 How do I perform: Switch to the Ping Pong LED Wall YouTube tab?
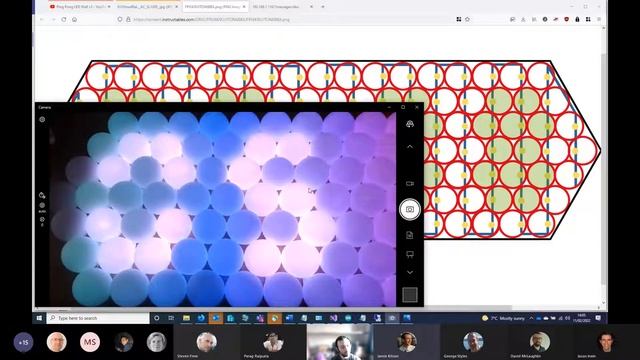point(80,7)
